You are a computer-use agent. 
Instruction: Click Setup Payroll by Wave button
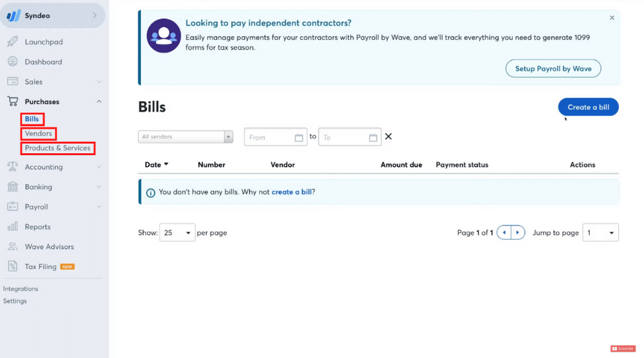[553, 68]
